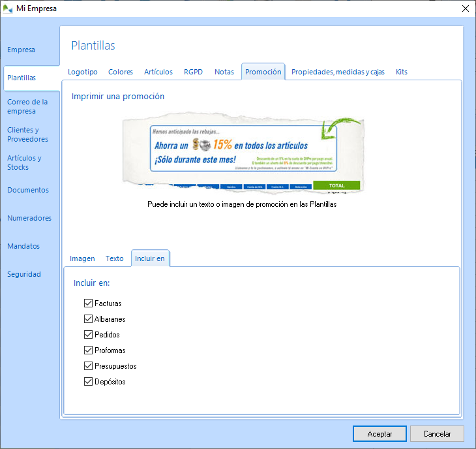
Task: Uncheck the Depósitos checkbox
Action: coord(89,382)
